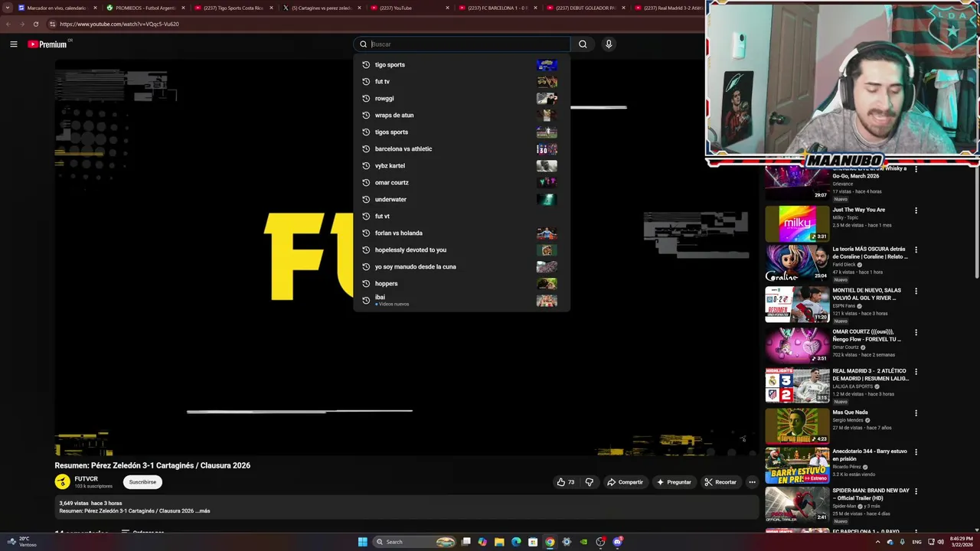This screenshot has height=551, width=980.
Task: Open File Explorer from the taskbar
Action: 499,542
